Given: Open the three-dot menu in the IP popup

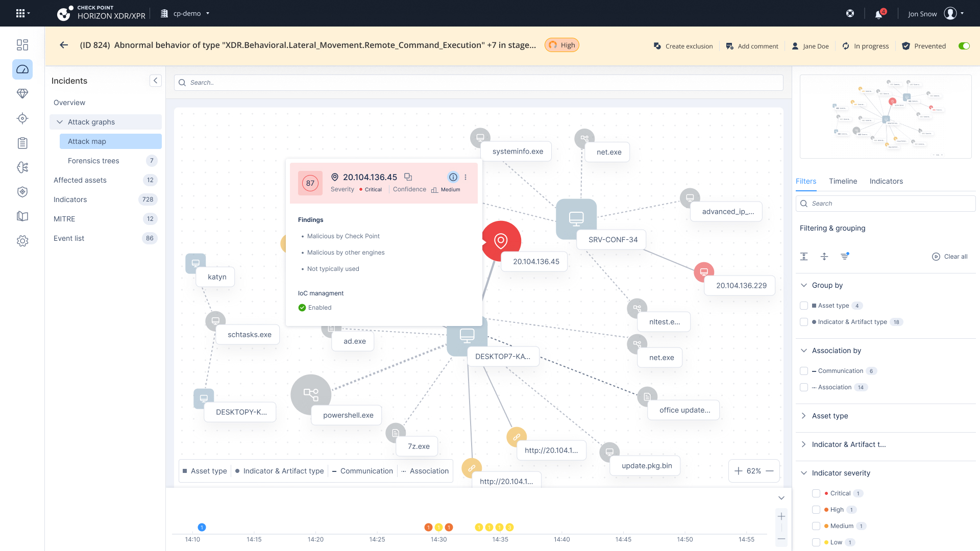Looking at the screenshot, I should 465,177.
